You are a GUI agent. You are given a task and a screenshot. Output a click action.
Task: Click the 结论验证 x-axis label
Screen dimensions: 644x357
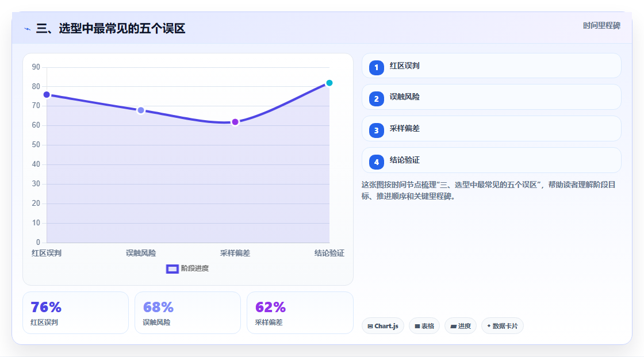pos(329,253)
